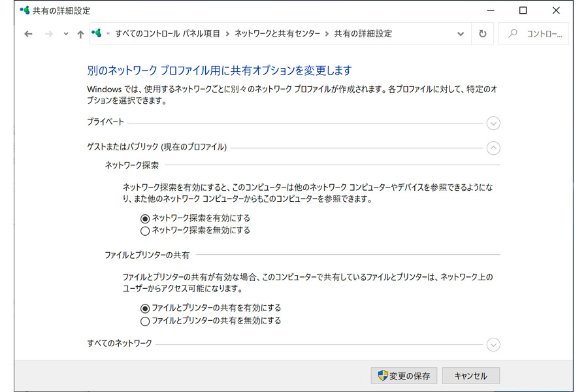Click キャンセル button
588x392 pixels.
point(470,376)
